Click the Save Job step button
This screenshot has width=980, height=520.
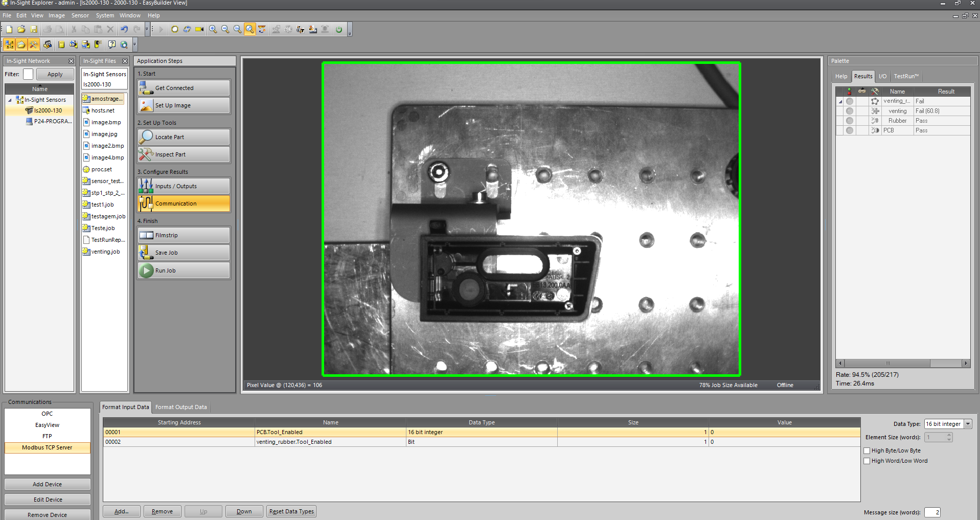(x=184, y=253)
